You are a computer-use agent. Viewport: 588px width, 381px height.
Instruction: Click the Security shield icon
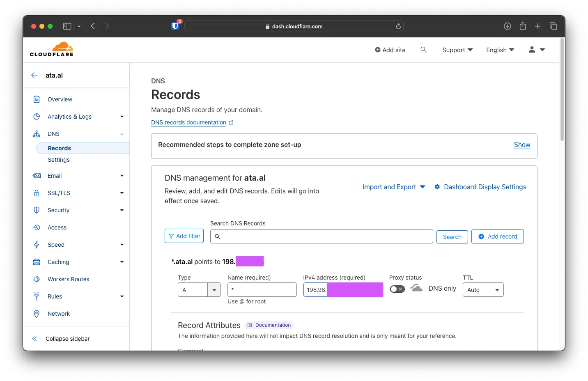tap(37, 210)
